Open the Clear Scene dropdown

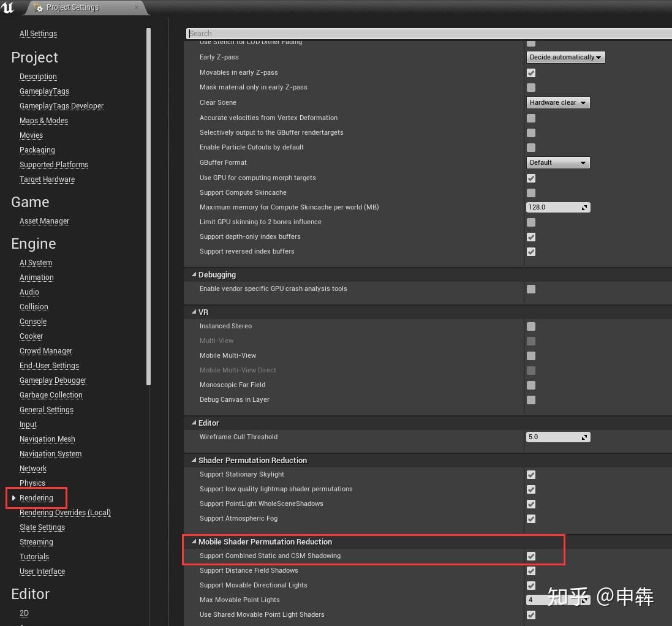click(557, 102)
